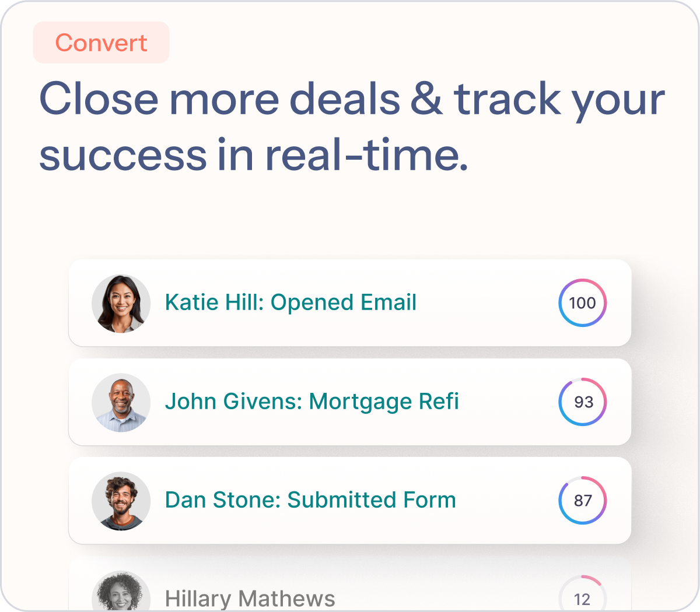Open Katie Hill: Opened Email entry
This screenshot has width=700, height=612.
290,303
